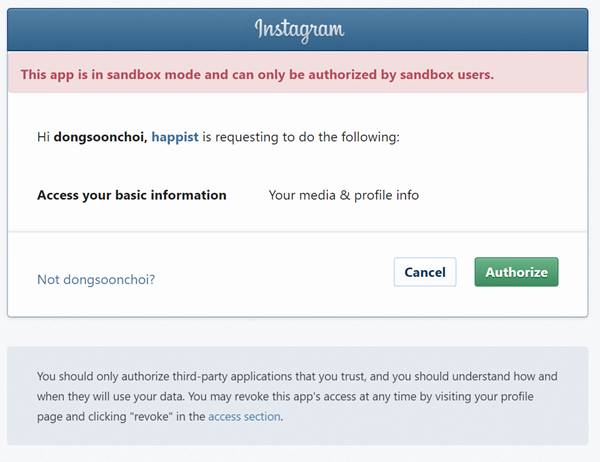Click the red sandbox mode warning banner

[x=297, y=74]
